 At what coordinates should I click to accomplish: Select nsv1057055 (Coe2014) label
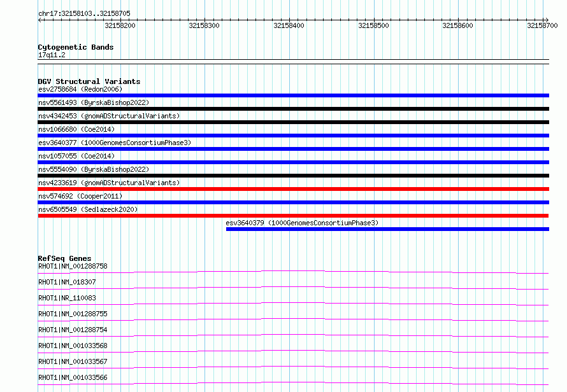76,156
